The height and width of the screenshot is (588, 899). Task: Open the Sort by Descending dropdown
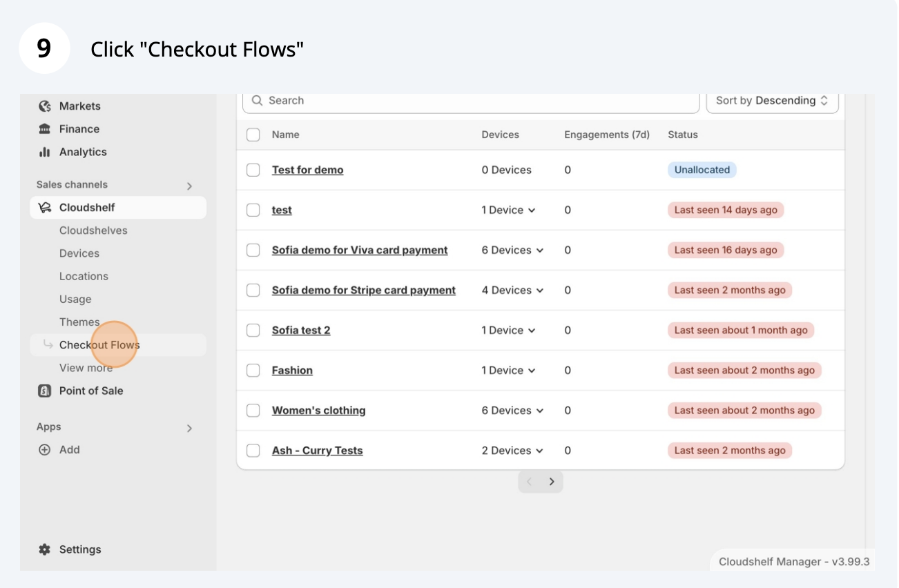click(772, 101)
